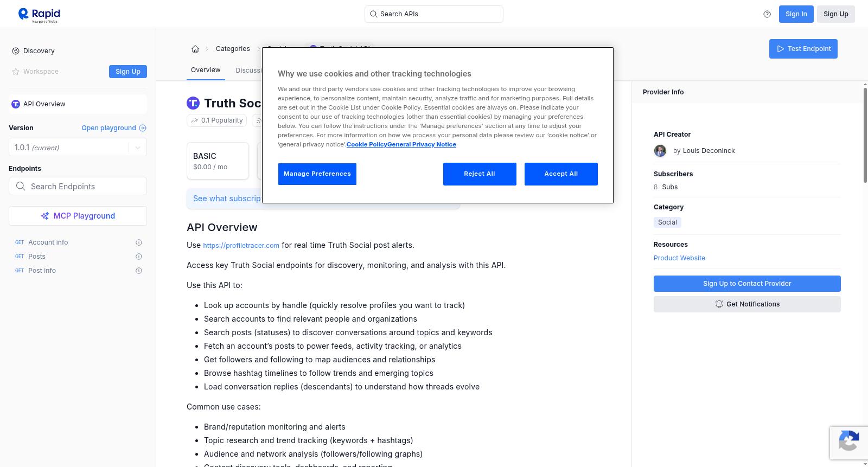Reject all cookies
Image resolution: width=868 pixels, height=467 pixels.
tap(480, 174)
